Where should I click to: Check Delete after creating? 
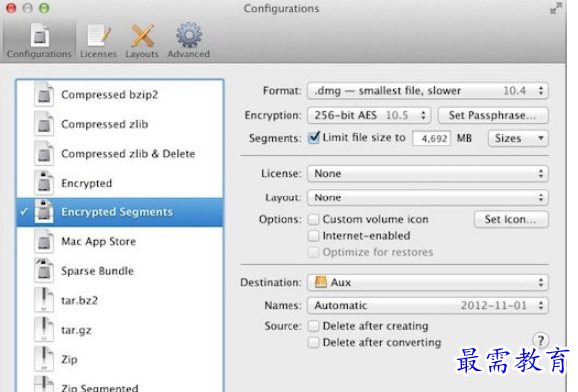coord(313,326)
